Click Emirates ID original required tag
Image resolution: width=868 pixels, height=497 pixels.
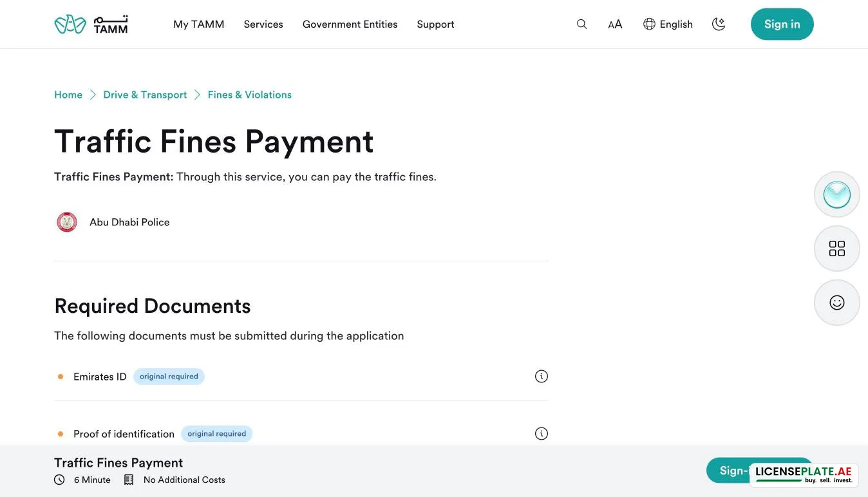(x=169, y=377)
